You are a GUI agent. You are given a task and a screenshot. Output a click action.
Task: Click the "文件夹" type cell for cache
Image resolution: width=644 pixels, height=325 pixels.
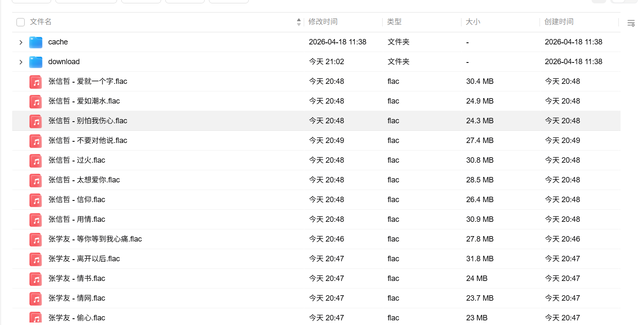click(399, 42)
